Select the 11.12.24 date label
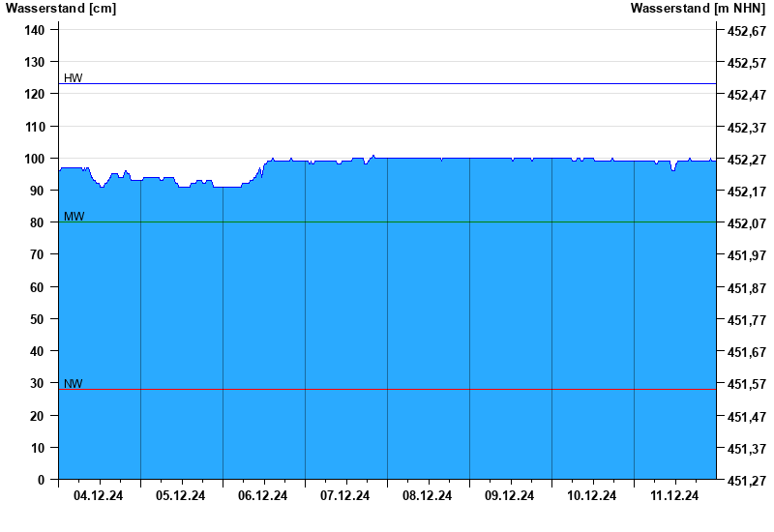The width and height of the screenshot is (774, 532). coord(674,495)
